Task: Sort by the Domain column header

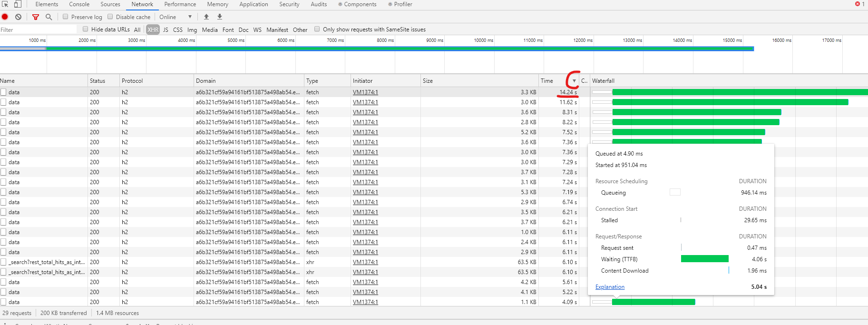Action: coord(249,81)
